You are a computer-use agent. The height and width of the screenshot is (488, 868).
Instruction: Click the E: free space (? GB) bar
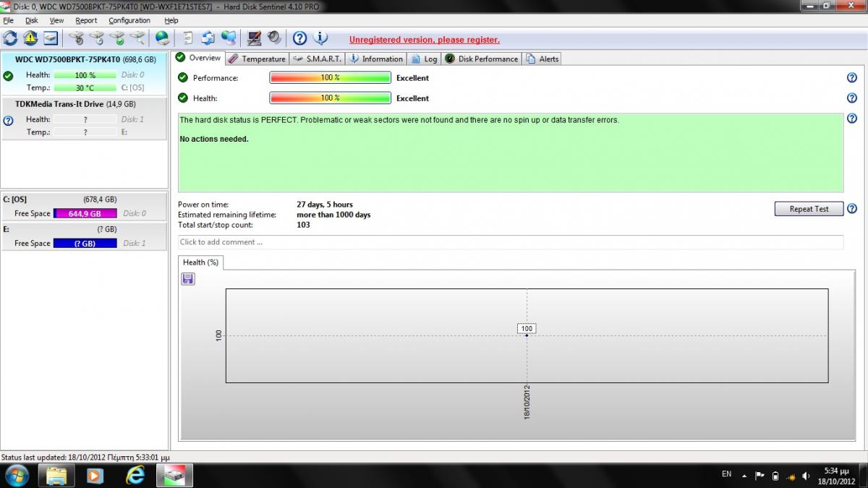click(85, 243)
